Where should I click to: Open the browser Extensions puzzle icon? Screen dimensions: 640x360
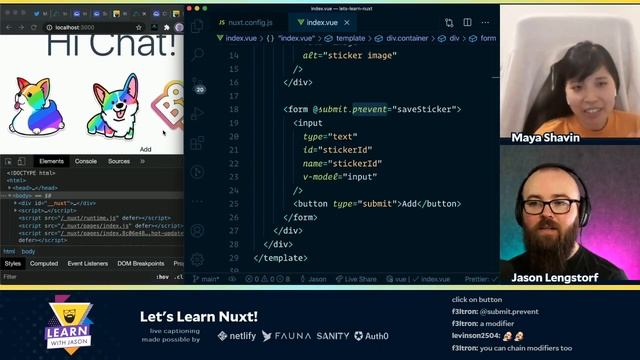(167, 27)
